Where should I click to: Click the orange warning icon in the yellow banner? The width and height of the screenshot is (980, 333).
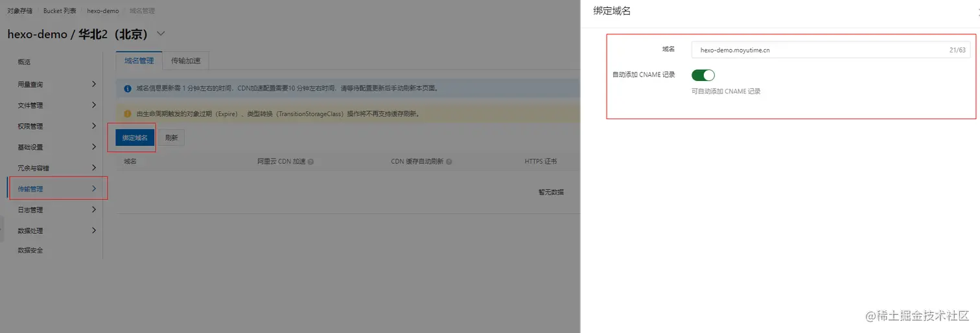[127, 114]
